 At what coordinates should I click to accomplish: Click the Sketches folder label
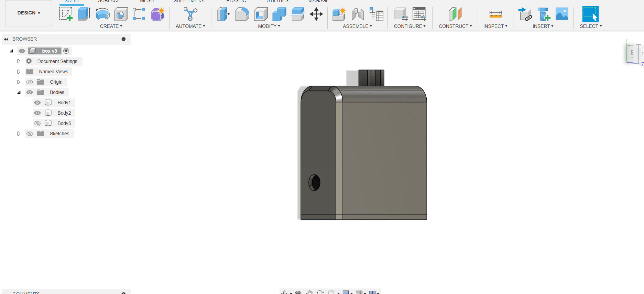59,134
